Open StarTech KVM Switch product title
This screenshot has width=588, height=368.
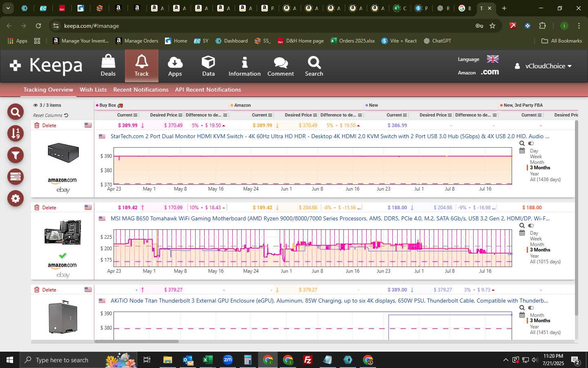330,136
